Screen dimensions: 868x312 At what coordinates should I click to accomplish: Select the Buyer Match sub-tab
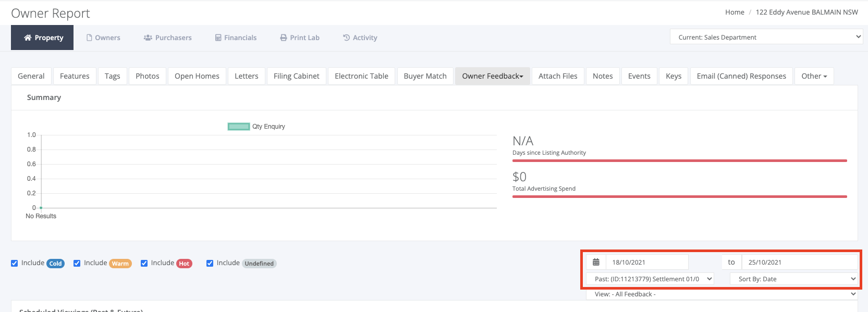(425, 76)
